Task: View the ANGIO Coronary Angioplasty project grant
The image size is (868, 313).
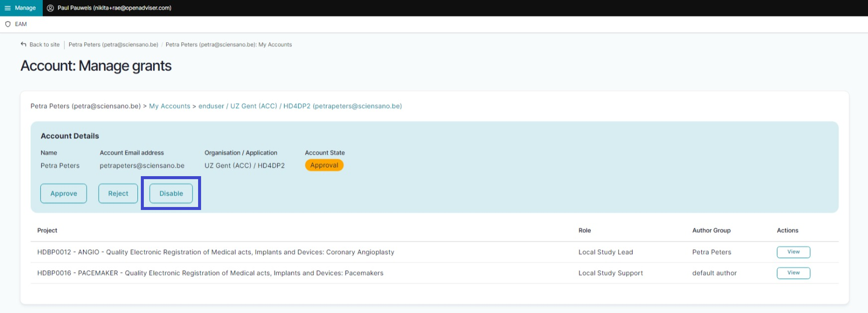Action: (x=793, y=252)
